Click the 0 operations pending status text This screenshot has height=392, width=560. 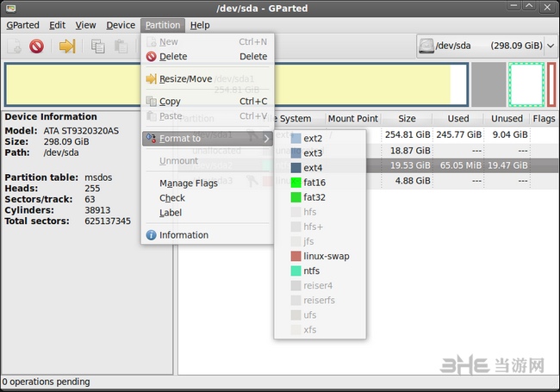click(46, 382)
